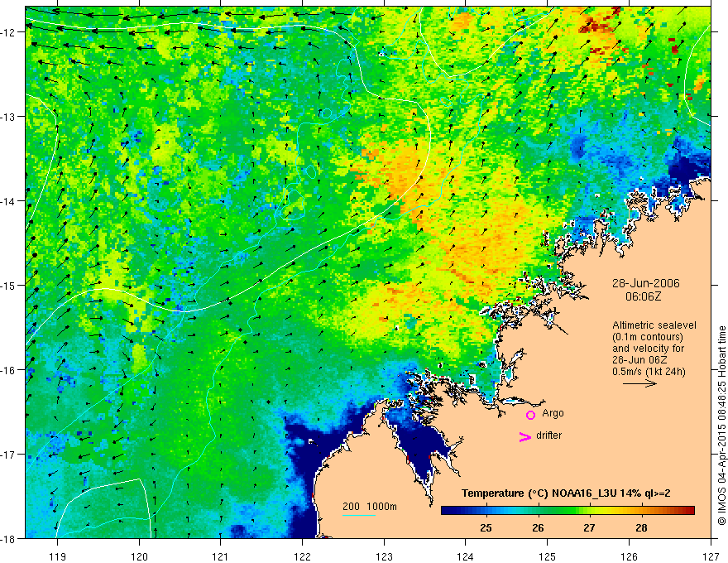Click the latitude label -14

(9, 201)
